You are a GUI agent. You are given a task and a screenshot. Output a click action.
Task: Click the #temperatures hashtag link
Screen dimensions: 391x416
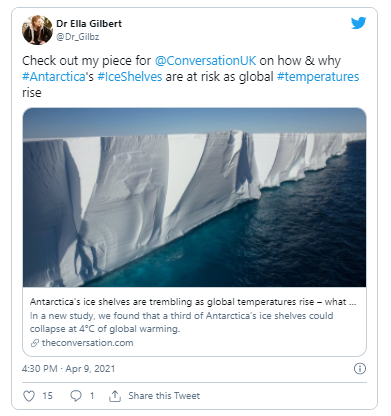pyautogui.click(x=318, y=77)
